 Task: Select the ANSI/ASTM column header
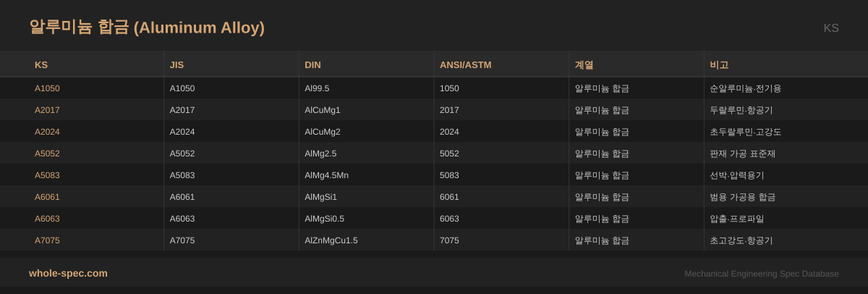(x=465, y=64)
